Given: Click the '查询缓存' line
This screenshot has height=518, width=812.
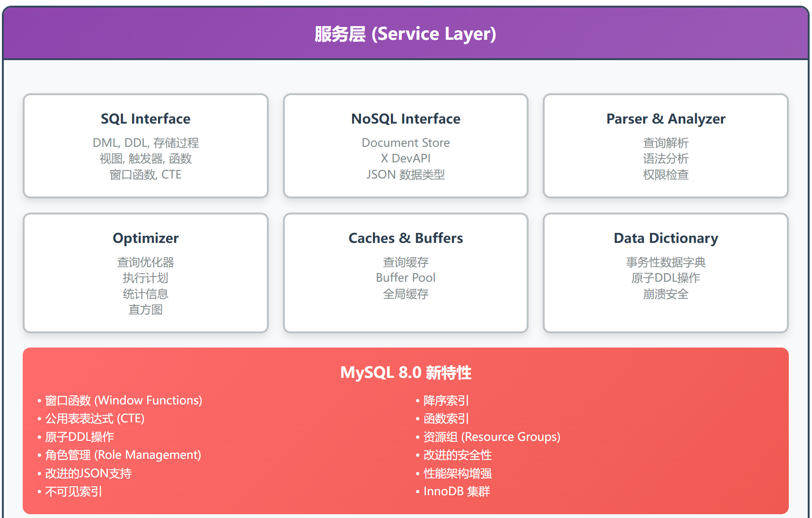Looking at the screenshot, I should coord(406,262).
